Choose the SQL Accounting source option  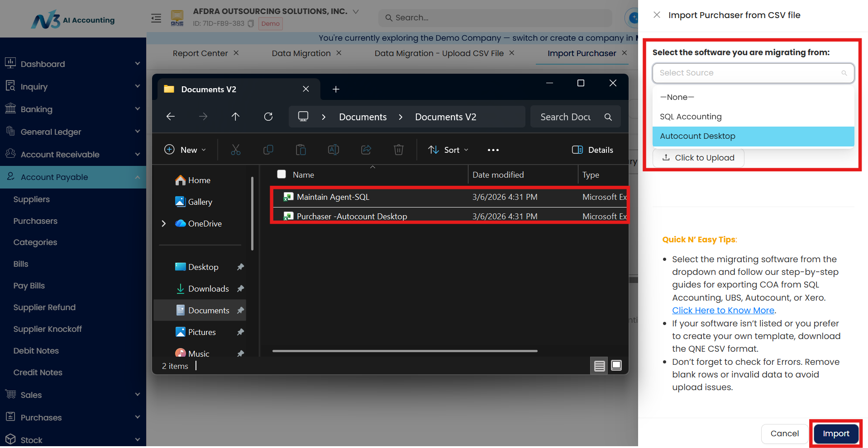click(x=753, y=117)
